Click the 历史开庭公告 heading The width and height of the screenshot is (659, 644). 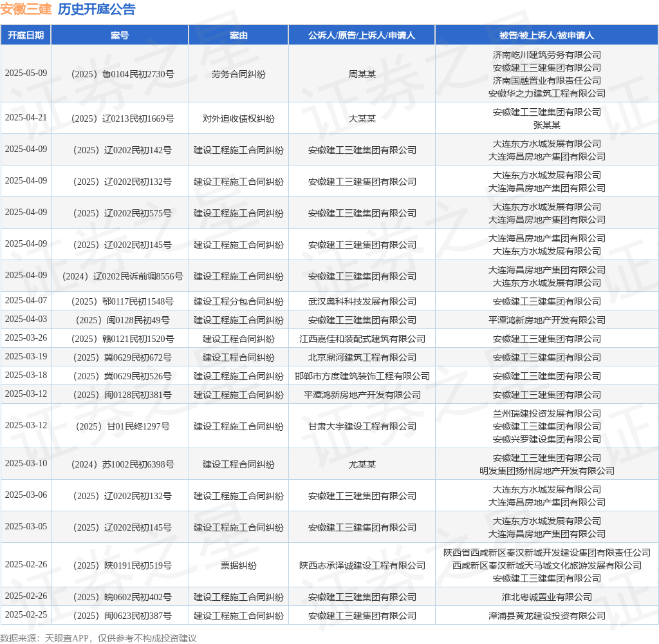pyautogui.click(x=97, y=9)
